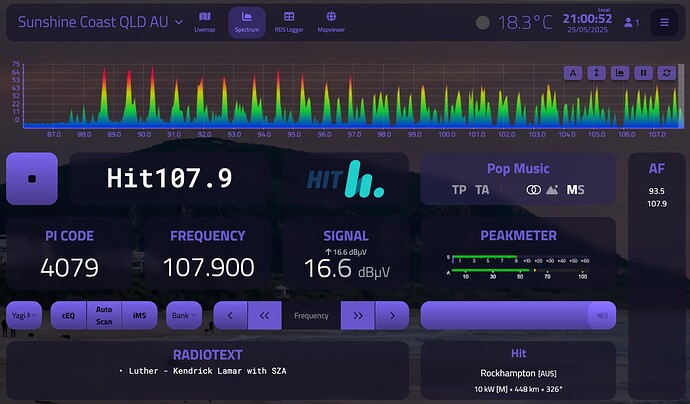Click the spectrum area chart mode button

coord(620,73)
